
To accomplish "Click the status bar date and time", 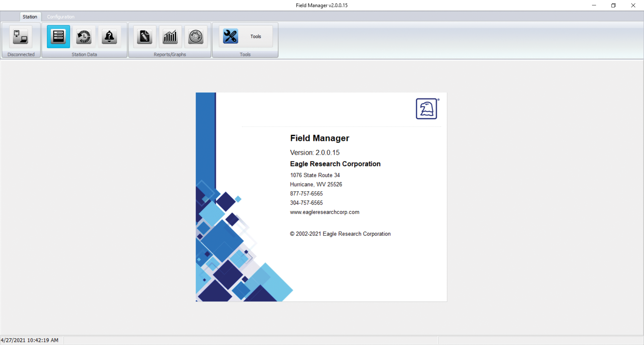I will (x=30, y=340).
